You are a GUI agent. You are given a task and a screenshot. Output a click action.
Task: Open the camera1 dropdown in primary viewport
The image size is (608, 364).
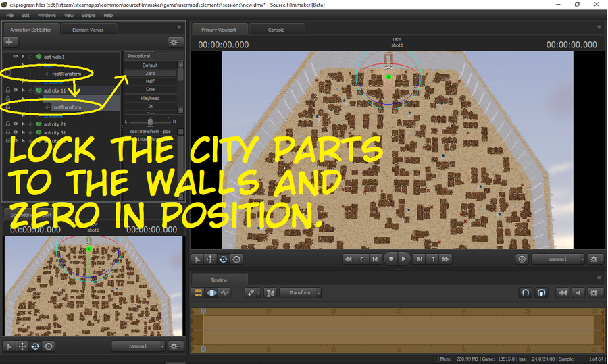tap(557, 259)
